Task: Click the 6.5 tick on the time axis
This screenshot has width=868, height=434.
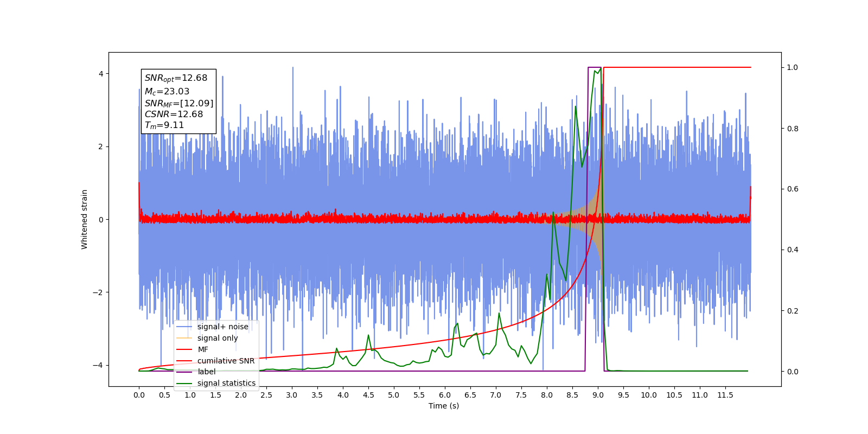Action: pyautogui.click(x=470, y=395)
